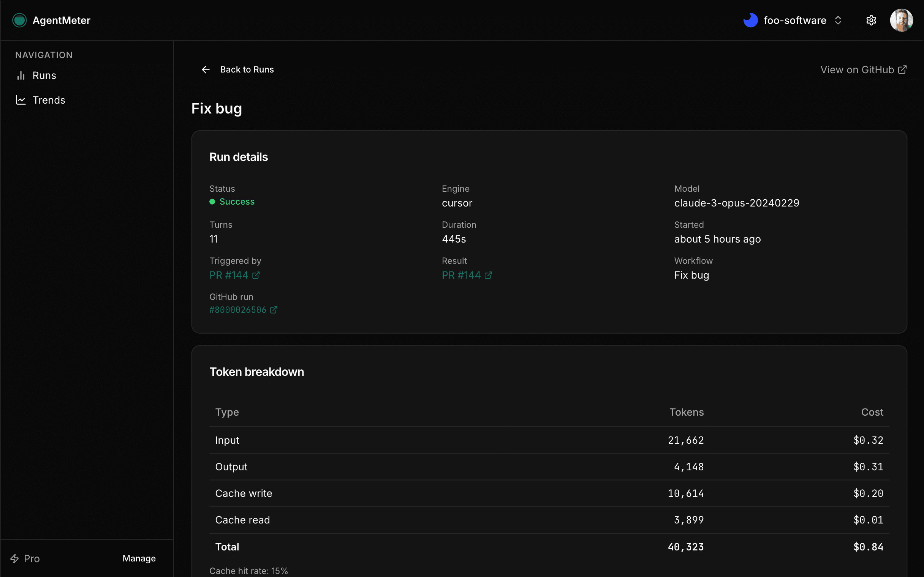Click the Manage button
Image resolution: width=924 pixels, height=577 pixels.
click(139, 558)
